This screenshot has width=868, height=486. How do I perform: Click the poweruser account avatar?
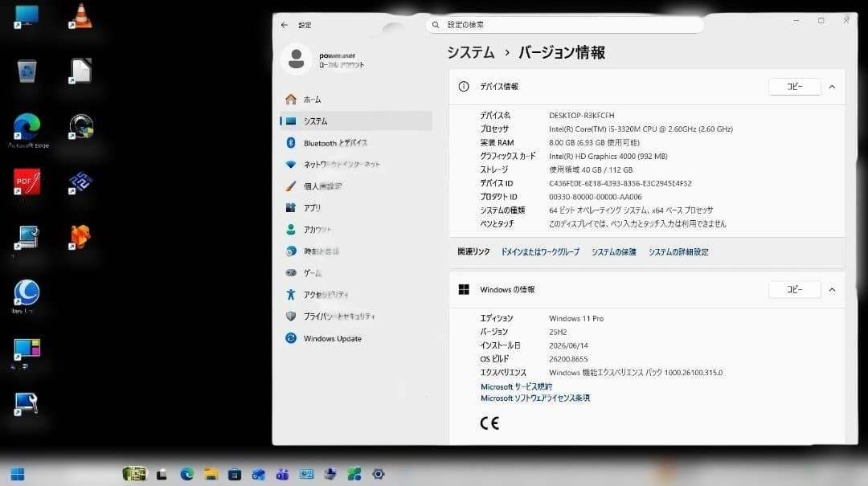[296, 59]
